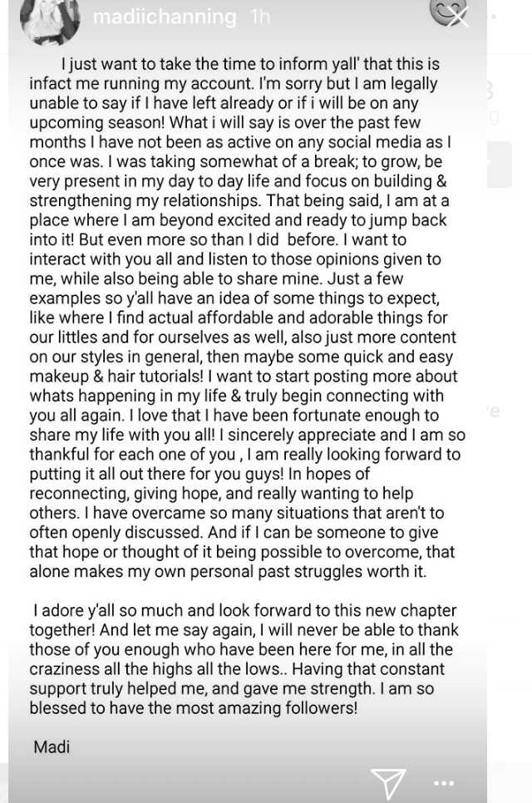Viewport: 532px width, 803px height.
Task: Click the line starting 'examples so y'all have'
Action: tap(234, 298)
